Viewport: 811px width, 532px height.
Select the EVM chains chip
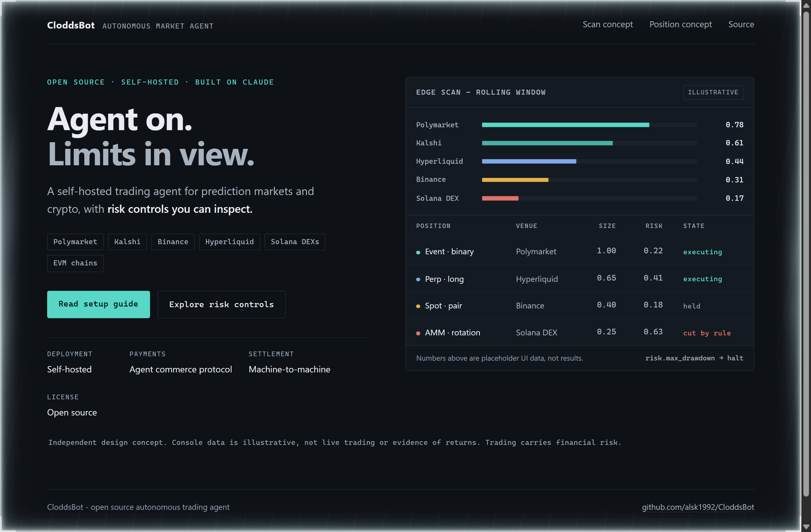pyautogui.click(x=75, y=263)
